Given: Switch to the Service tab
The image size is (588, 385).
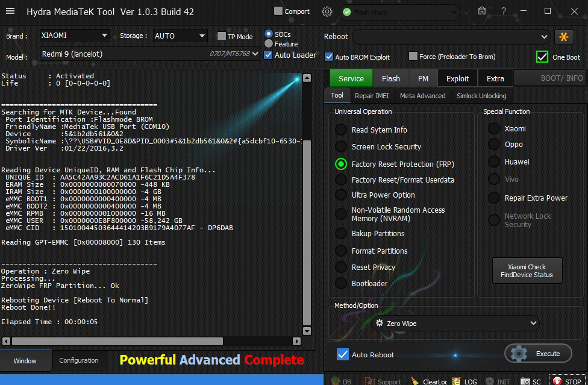Looking at the screenshot, I should point(351,78).
